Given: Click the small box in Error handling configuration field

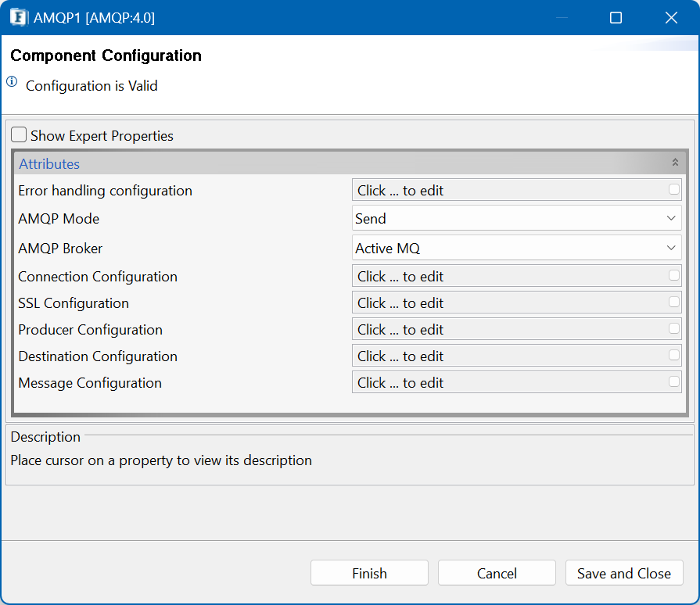Looking at the screenshot, I should coord(673,190).
